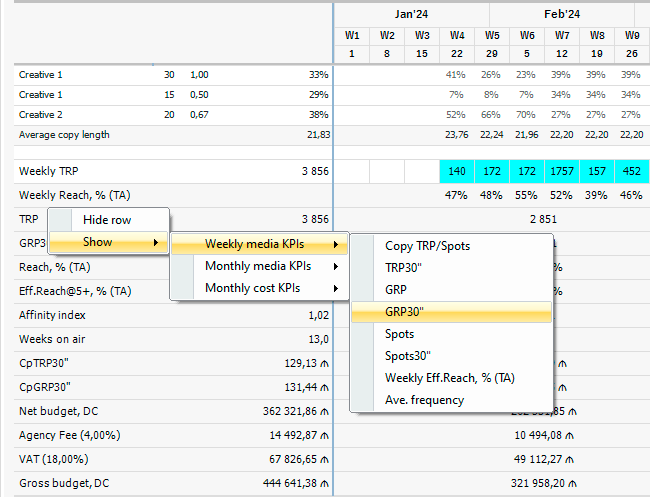Click Feb gross budget 321 958,20

538,483
